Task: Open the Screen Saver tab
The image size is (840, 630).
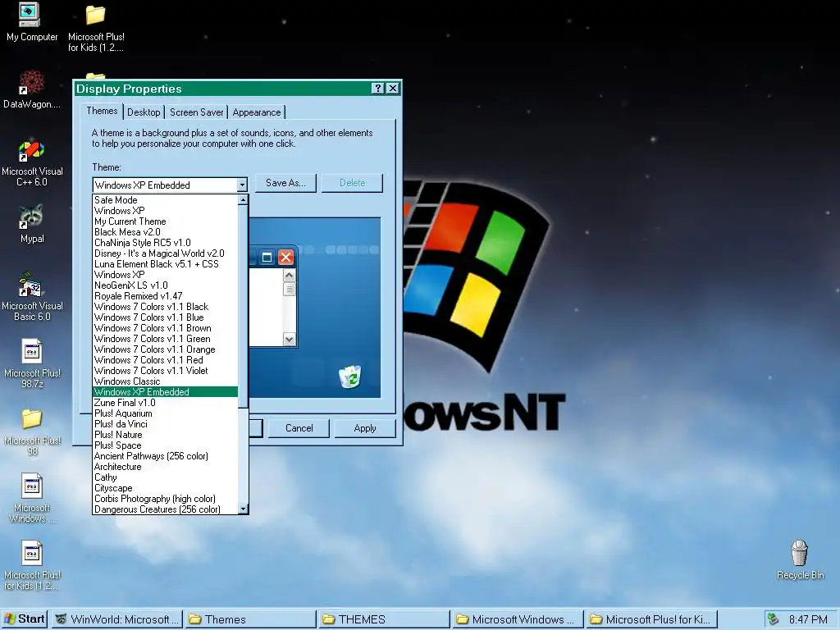Action: click(x=197, y=112)
